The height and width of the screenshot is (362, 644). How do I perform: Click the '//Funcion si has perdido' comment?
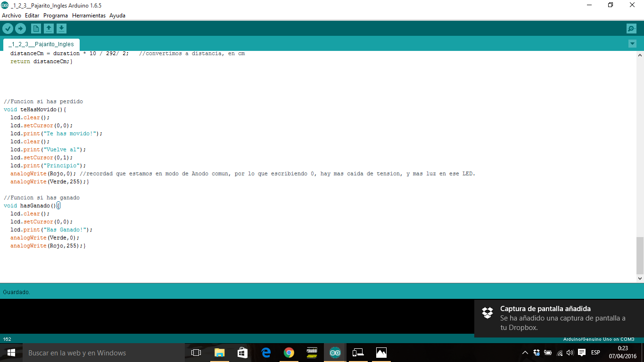pos(43,101)
